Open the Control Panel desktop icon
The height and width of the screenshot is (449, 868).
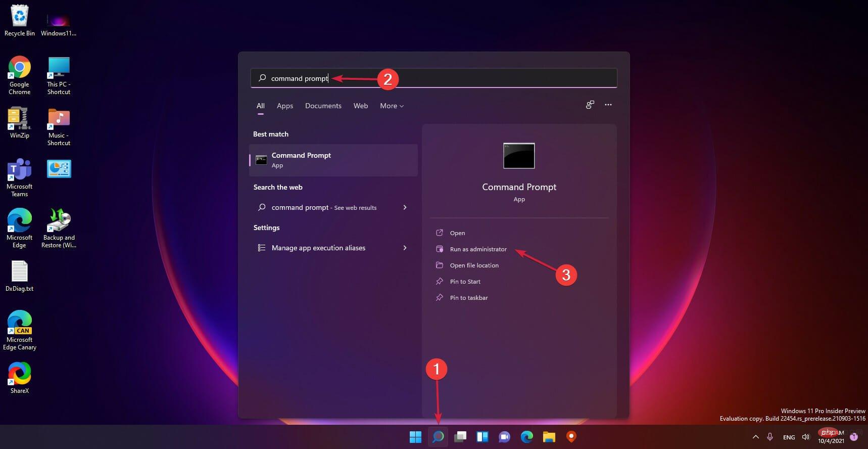(x=59, y=169)
